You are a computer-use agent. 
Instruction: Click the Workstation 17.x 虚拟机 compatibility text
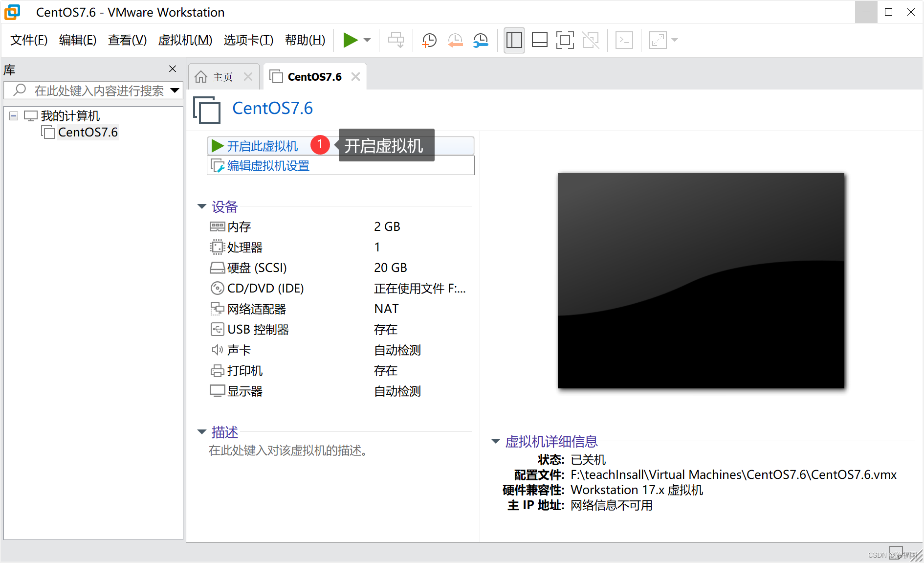637,490
